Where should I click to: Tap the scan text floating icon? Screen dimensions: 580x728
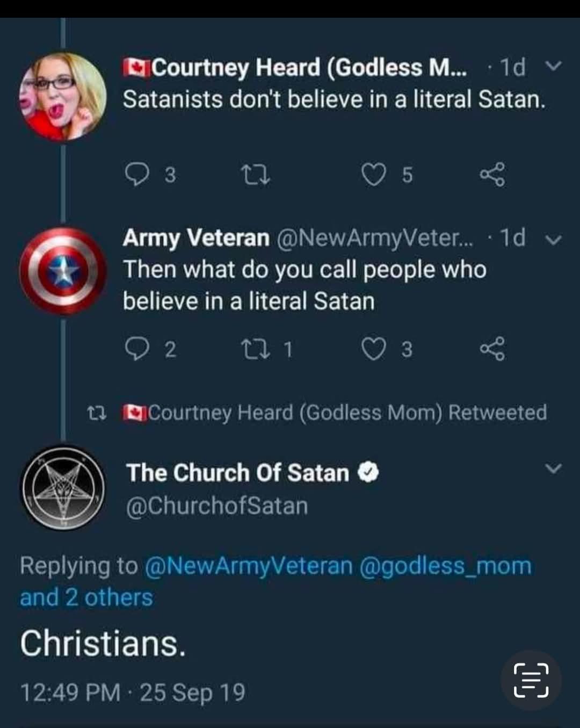pyautogui.click(x=531, y=680)
